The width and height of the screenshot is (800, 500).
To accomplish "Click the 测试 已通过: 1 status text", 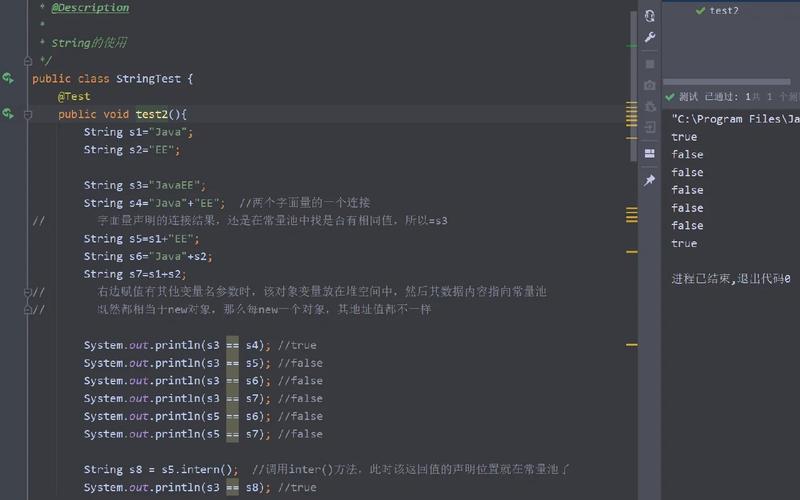I will tap(714, 97).
